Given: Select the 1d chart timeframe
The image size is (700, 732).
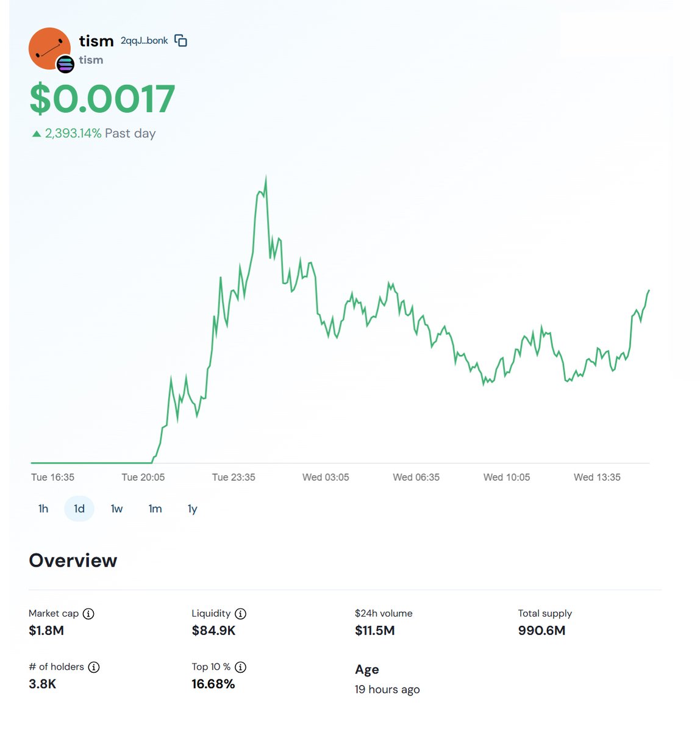Looking at the screenshot, I should [x=79, y=509].
